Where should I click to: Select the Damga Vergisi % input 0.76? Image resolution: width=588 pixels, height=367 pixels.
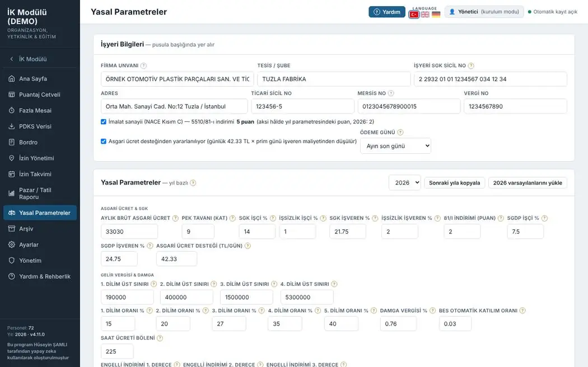(x=398, y=323)
